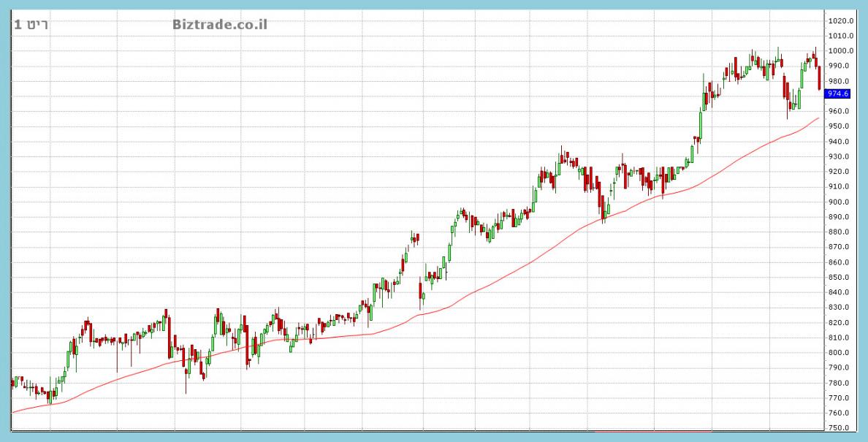
Task: Click the ריט 1 chart title
Action: pyautogui.click(x=31, y=25)
